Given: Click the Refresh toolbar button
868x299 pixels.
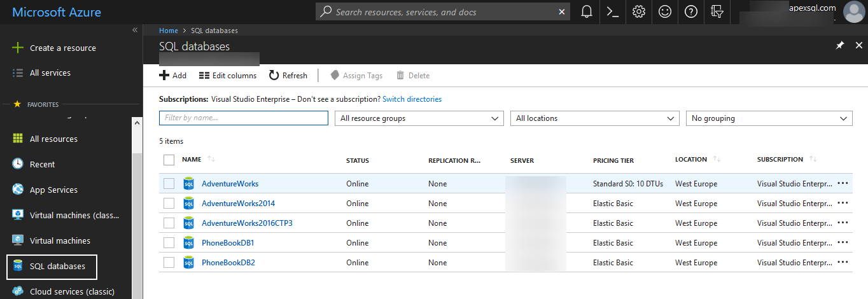Looking at the screenshot, I should [288, 76].
